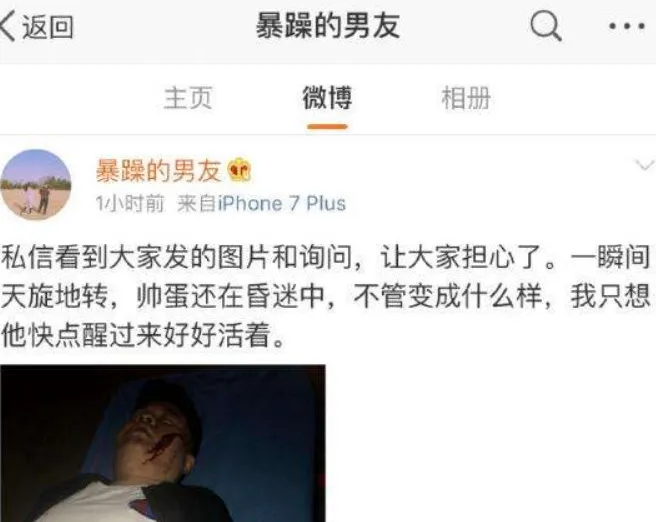This screenshot has height=522, width=656.
Task: Select the 微博 tab
Action: click(x=327, y=98)
